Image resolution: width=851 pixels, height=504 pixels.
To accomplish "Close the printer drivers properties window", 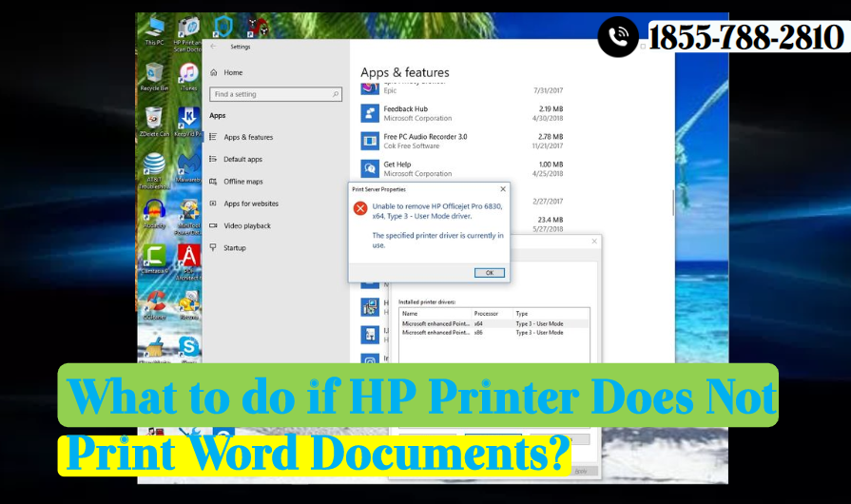I will pos(594,242).
